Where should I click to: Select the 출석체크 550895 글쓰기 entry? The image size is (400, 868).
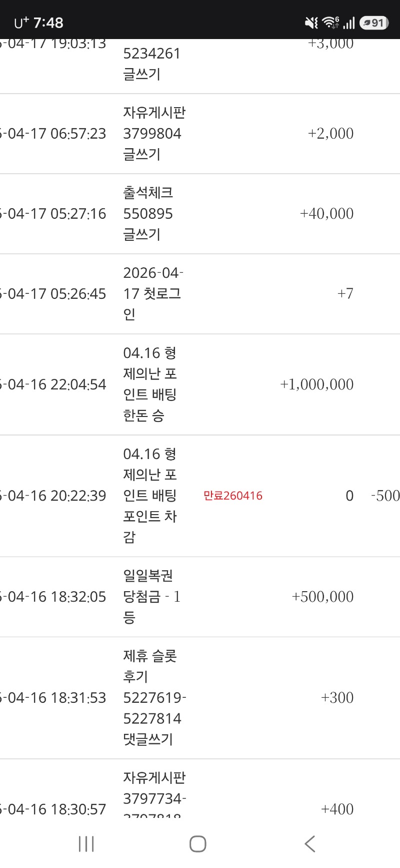(148, 214)
